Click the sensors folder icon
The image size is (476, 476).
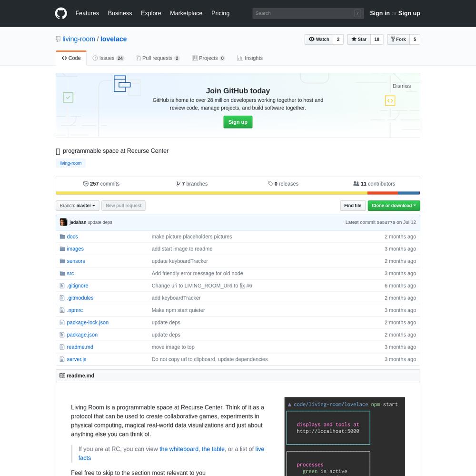click(x=62, y=261)
